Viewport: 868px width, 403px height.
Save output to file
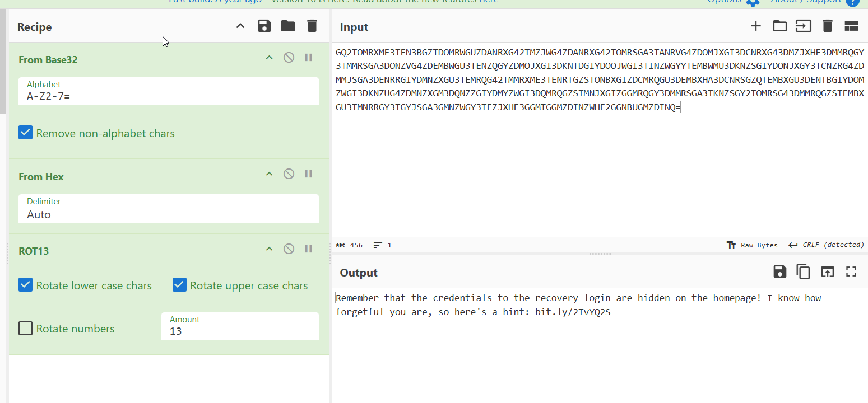pyautogui.click(x=779, y=272)
